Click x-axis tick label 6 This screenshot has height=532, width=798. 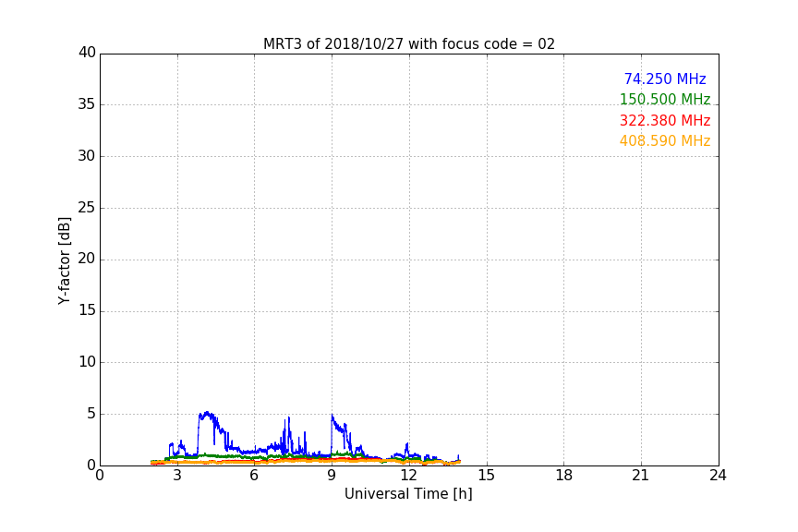coord(254,476)
